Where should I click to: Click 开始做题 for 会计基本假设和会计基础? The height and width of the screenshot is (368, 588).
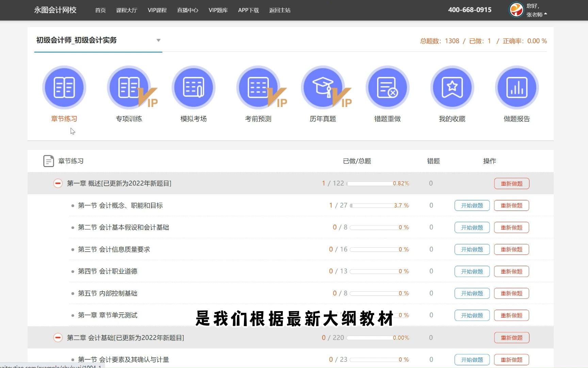click(x=472, y=227)
